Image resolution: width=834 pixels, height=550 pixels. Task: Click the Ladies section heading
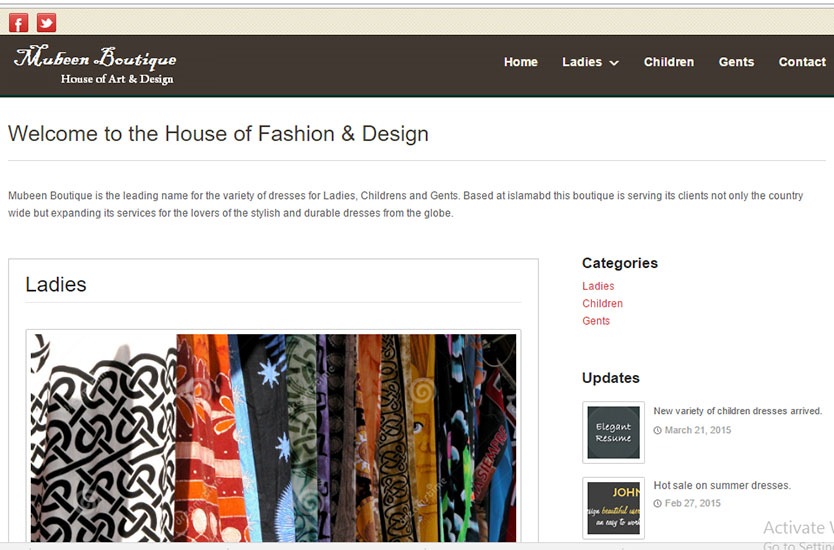[56, 284]
